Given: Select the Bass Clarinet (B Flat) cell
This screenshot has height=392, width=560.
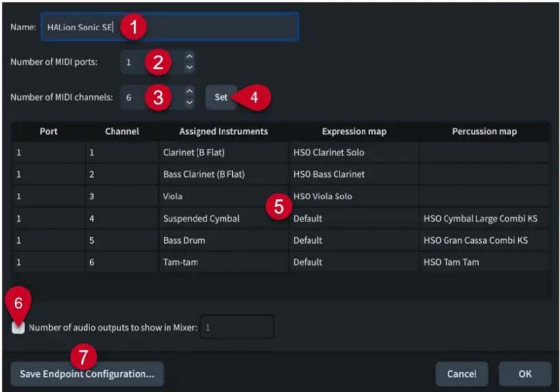Looking at the screenshot, I should coord(223,174).
